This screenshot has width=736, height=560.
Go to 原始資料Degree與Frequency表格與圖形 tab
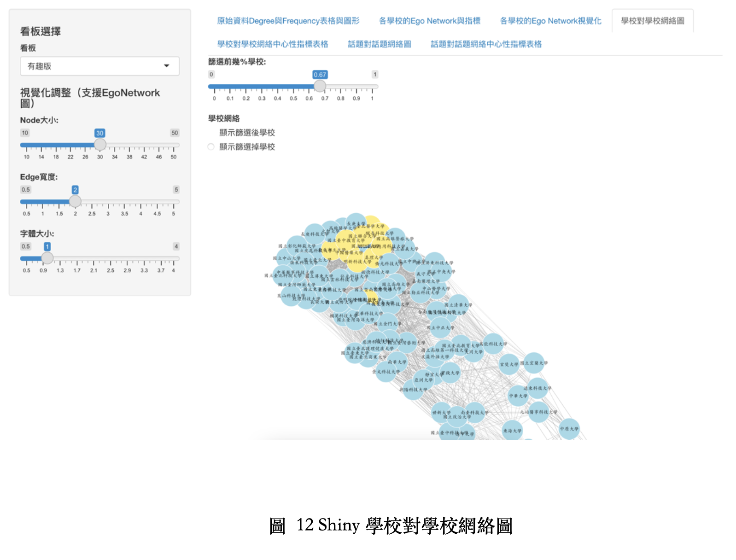pos(288,21)
